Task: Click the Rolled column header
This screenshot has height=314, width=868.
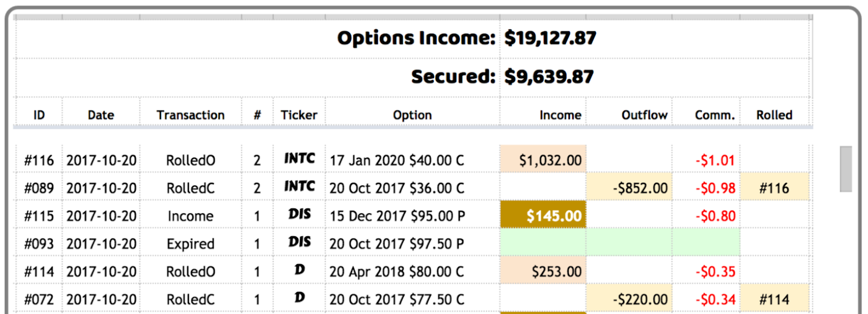Action: pyautogui.click(x=774, y=115)
